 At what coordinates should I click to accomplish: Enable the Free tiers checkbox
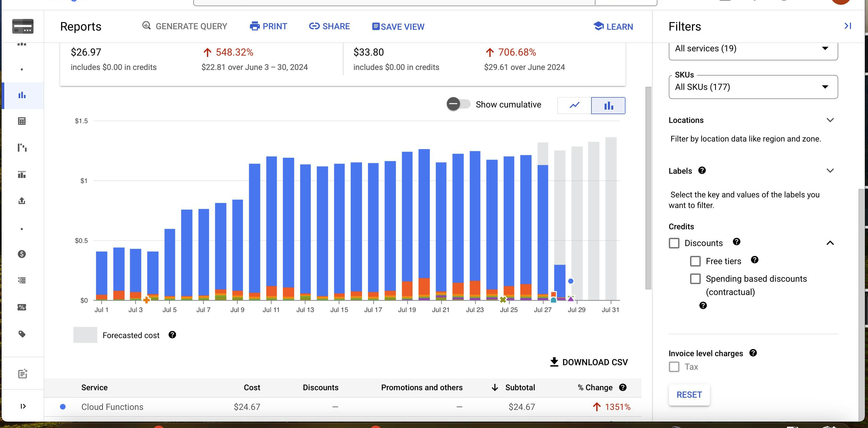tap(695, 261)
